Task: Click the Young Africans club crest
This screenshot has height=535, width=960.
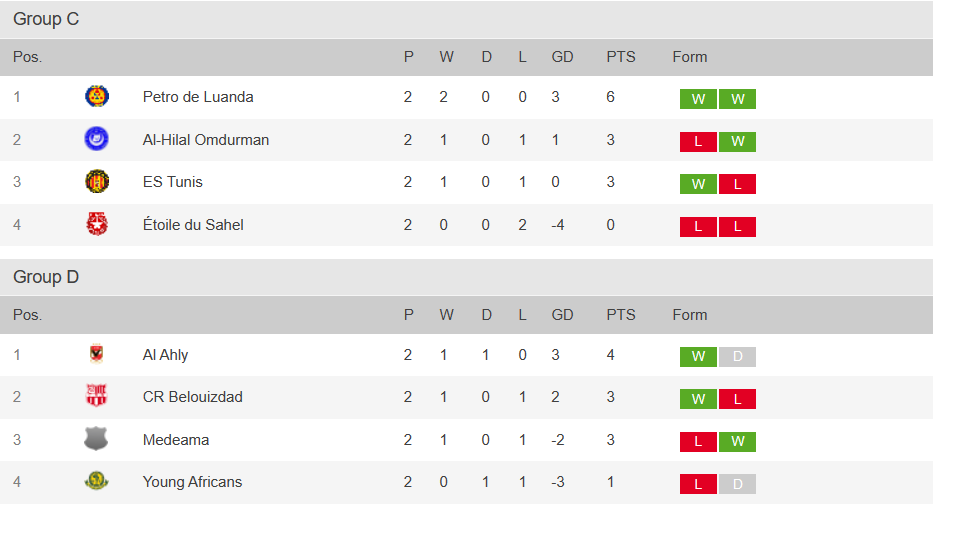Action: coord(97,482)
